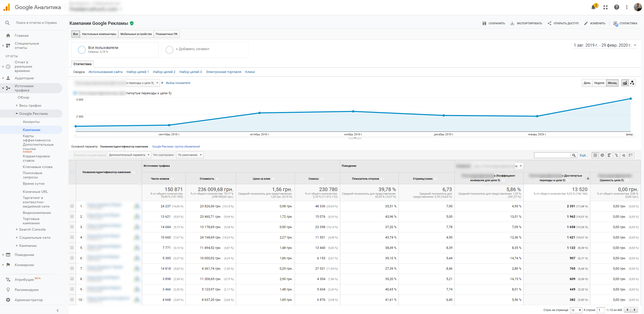
Task: Select the pie chart percentage view icon
Action: (602, 155)
